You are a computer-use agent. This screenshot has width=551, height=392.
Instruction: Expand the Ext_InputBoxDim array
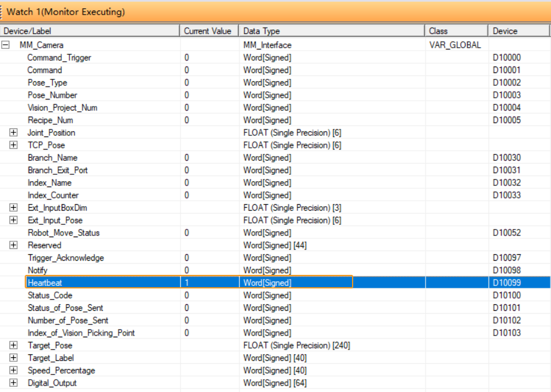pyautogui.click(x=14, y=208)
